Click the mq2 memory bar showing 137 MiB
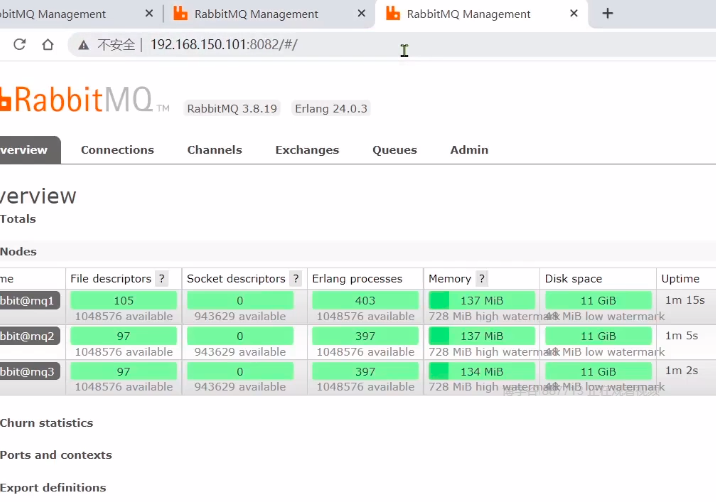 (482, 336)
